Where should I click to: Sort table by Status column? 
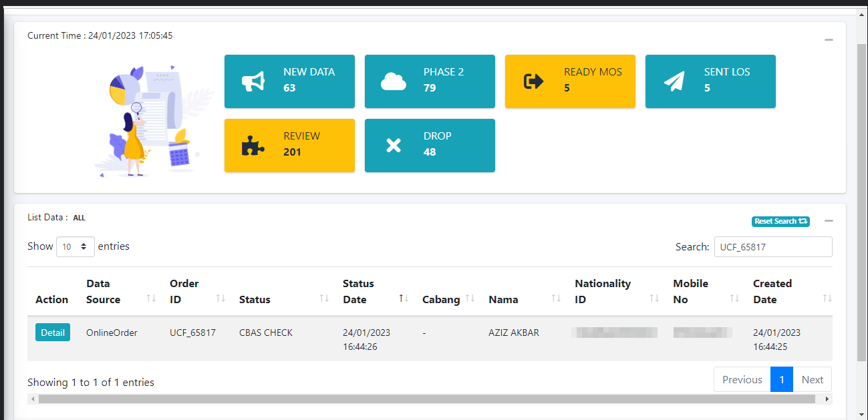pyautogui.click(x=283, y=292)
